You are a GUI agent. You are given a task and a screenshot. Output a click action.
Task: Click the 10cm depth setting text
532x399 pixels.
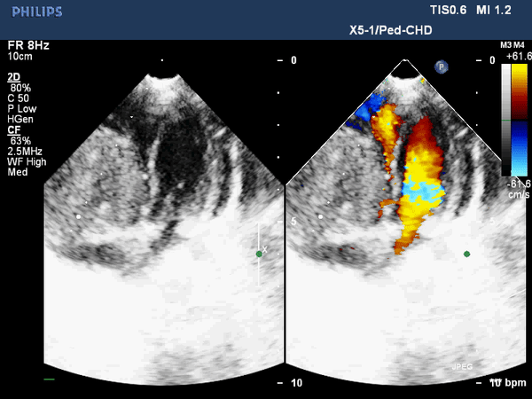[x=20, y=55]
